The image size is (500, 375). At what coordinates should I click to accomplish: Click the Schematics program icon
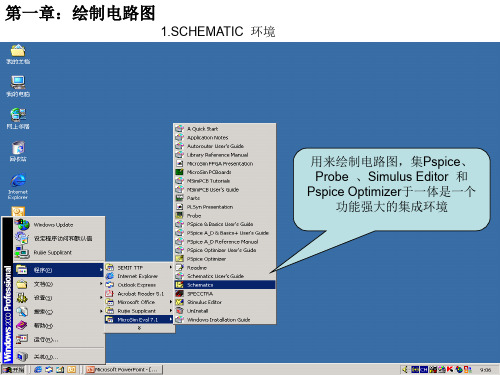tap(179, 285)
